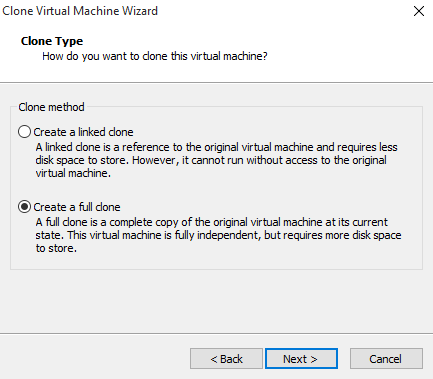Dismiss the dialog using the Cancel button

click(386, 359)
